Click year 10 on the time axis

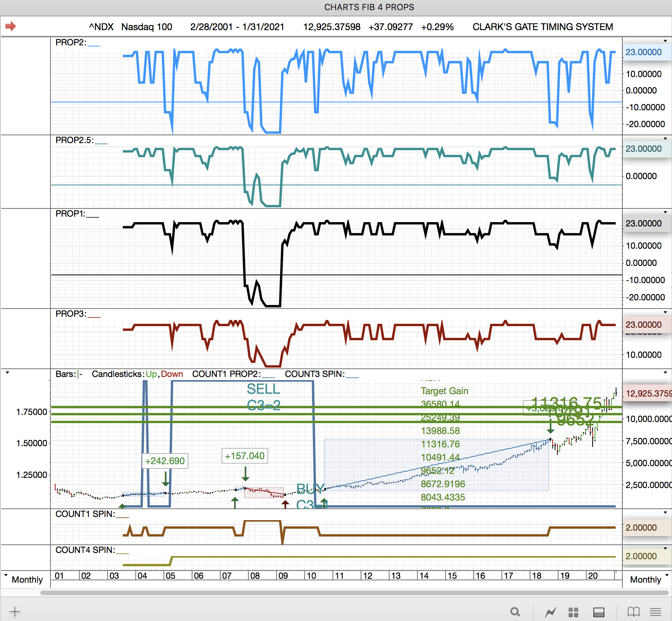[x=311, y=576]
